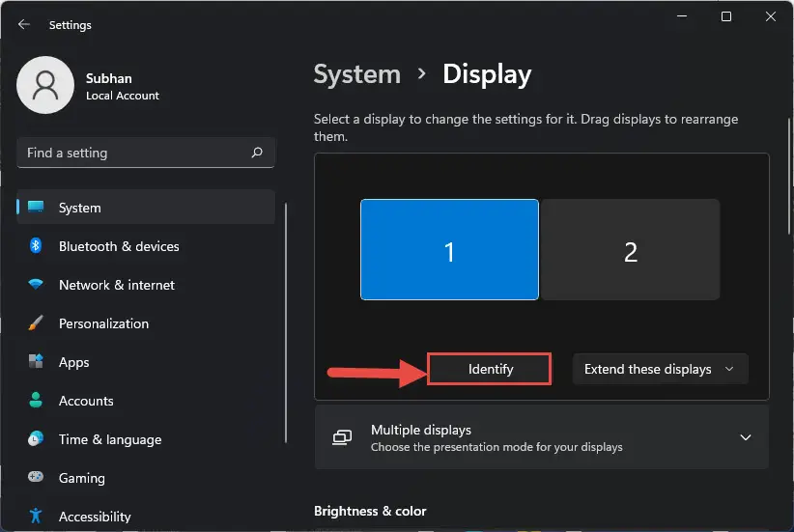Select display 2 thumbnail
This screenshot has height=532, width=794.
point(630,249)
